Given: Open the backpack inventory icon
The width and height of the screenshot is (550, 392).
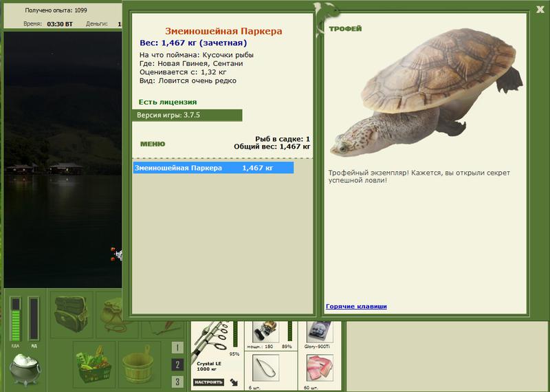Looking at the screenshot, I should (71, 314).
